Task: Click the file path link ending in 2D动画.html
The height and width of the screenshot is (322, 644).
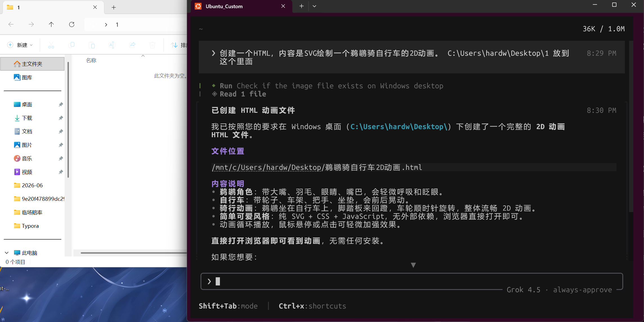Action: (317, 167)
